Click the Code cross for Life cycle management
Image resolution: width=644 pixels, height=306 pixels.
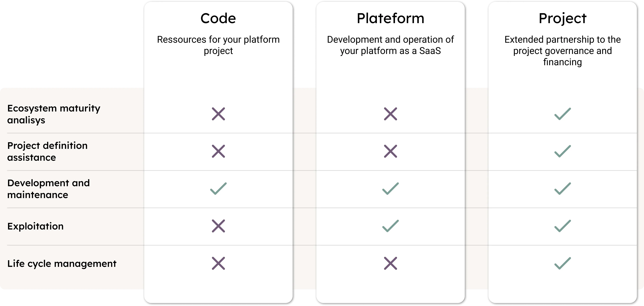pos(218,263)
